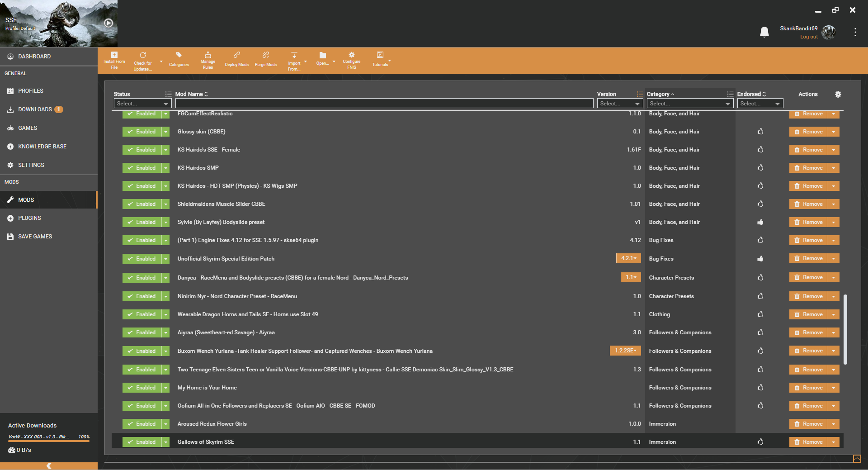Remove Two Teenage Elven Sisters mod
This screenshot has width=868, height=470.
click(x=809, y=370)
